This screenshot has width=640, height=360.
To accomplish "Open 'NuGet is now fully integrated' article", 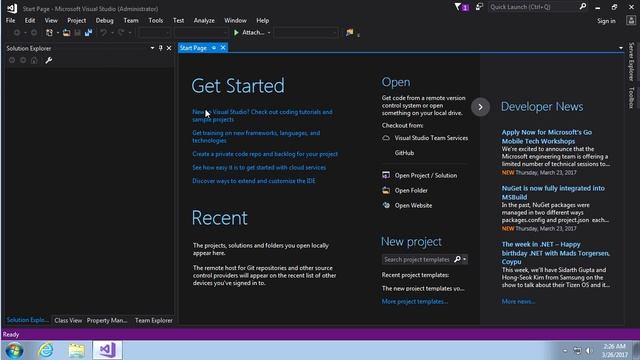I will tap(553, 192).
